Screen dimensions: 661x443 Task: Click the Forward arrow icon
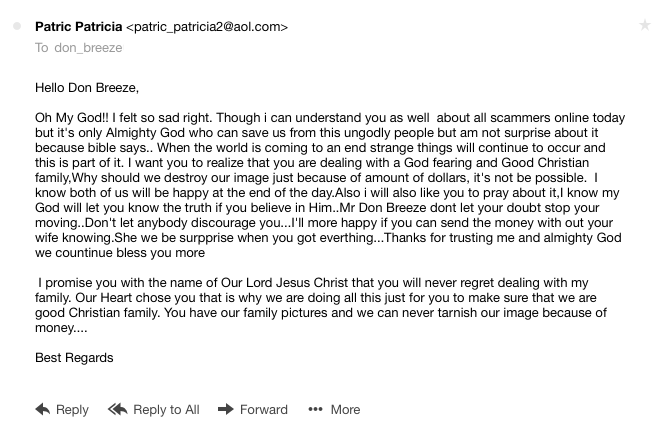(x=225, y=409)
